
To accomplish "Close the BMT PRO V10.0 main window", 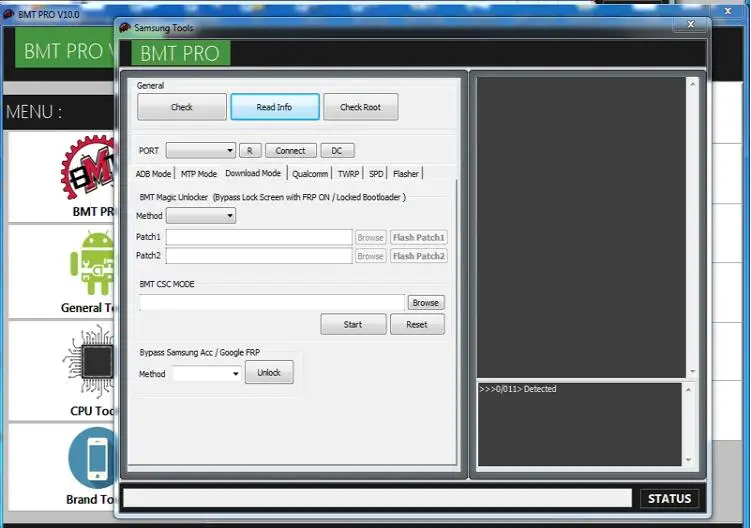I will [x=728, y=11].
